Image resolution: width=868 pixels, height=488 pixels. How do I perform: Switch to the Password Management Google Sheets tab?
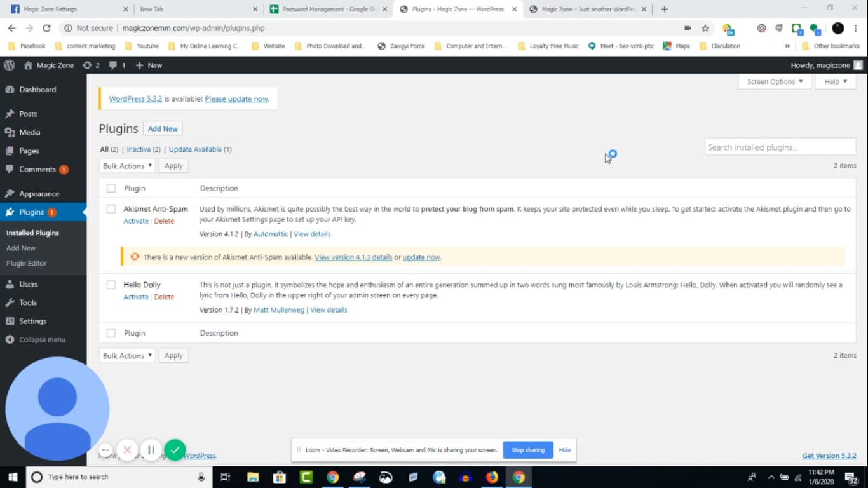click(x=327, y=10)
